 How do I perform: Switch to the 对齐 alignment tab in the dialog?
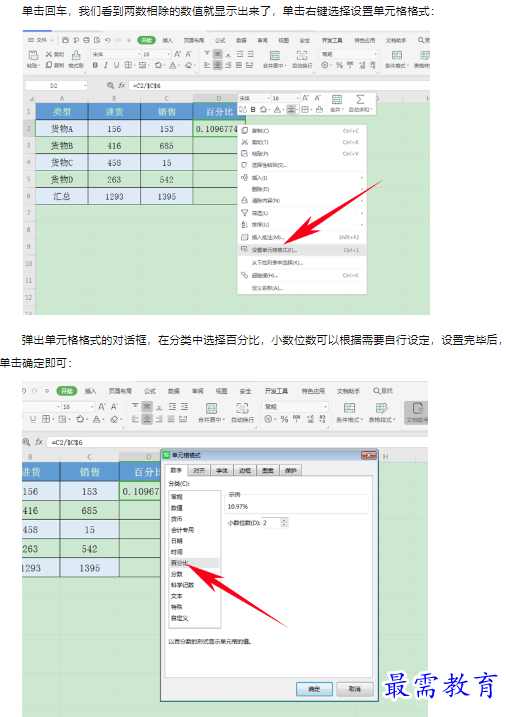(x=199, y=471)
